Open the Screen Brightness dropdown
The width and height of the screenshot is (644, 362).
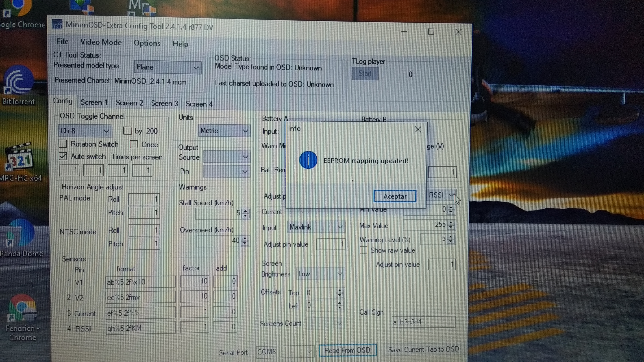(320, 274)
